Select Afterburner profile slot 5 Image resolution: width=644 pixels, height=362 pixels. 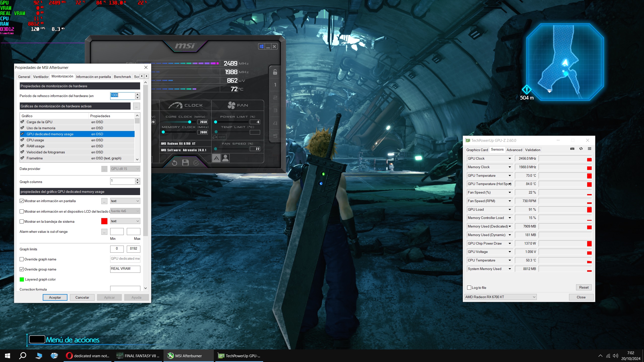(275, 136)
